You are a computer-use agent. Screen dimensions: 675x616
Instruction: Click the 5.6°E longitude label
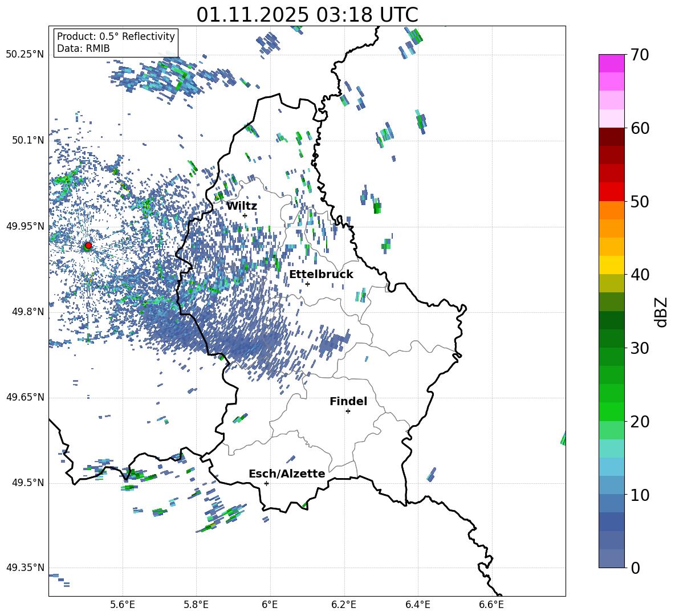(123, 605)
